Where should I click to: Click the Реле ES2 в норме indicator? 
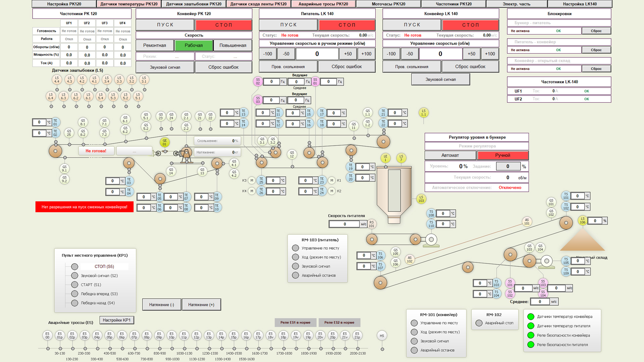click(x=339, y=322)
